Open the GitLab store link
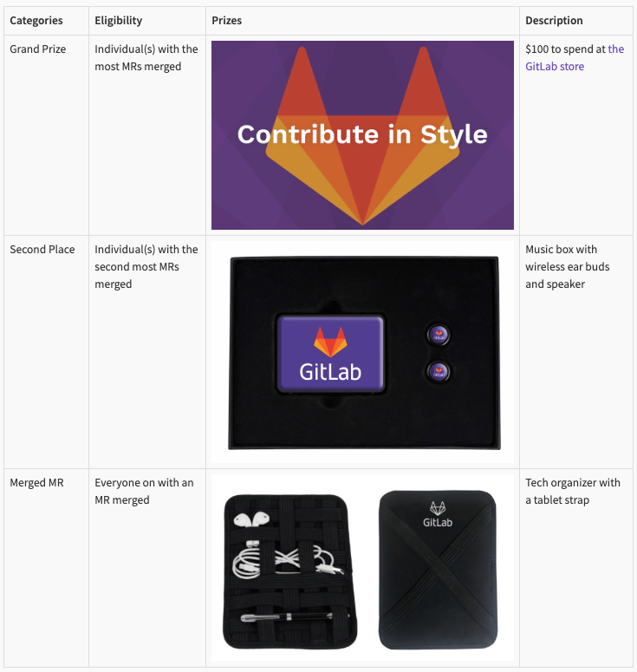 coord(575,57)
